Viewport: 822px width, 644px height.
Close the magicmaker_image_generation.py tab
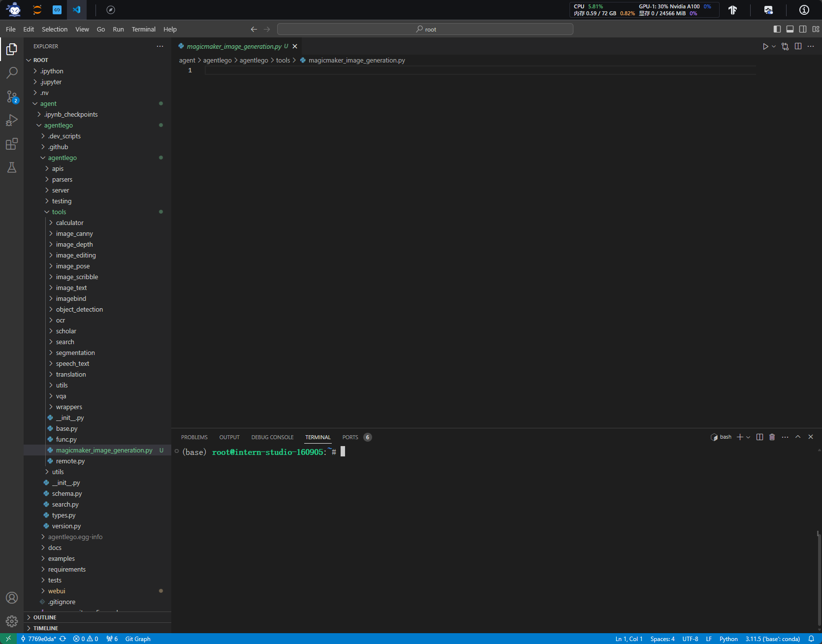click(295, 46)
